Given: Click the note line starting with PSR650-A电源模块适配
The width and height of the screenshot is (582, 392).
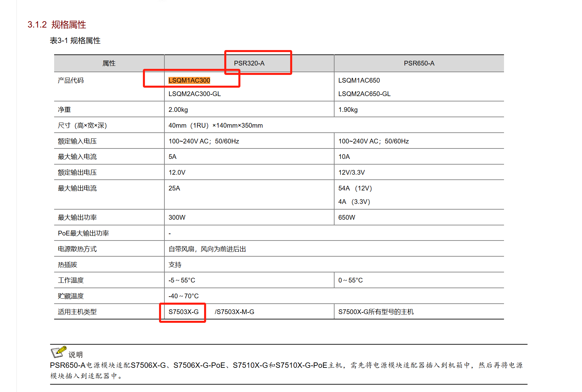Looking at the screenshot, I should 286,365.
